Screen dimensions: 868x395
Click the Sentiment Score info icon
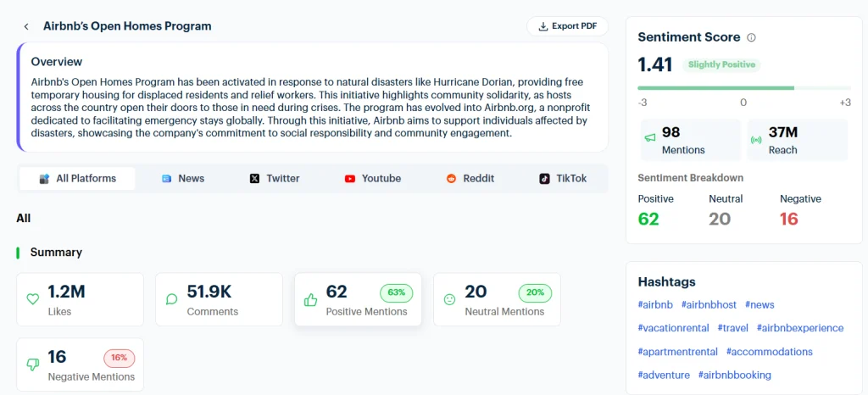click(751, 37)
